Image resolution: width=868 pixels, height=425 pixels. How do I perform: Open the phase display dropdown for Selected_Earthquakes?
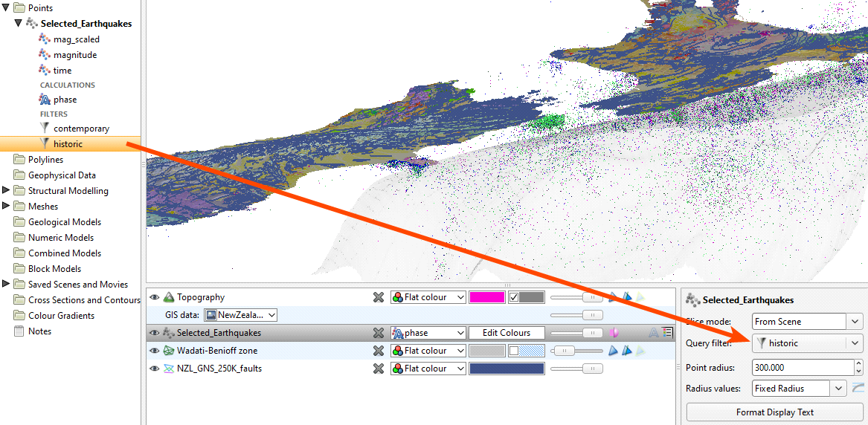(428, 333)
